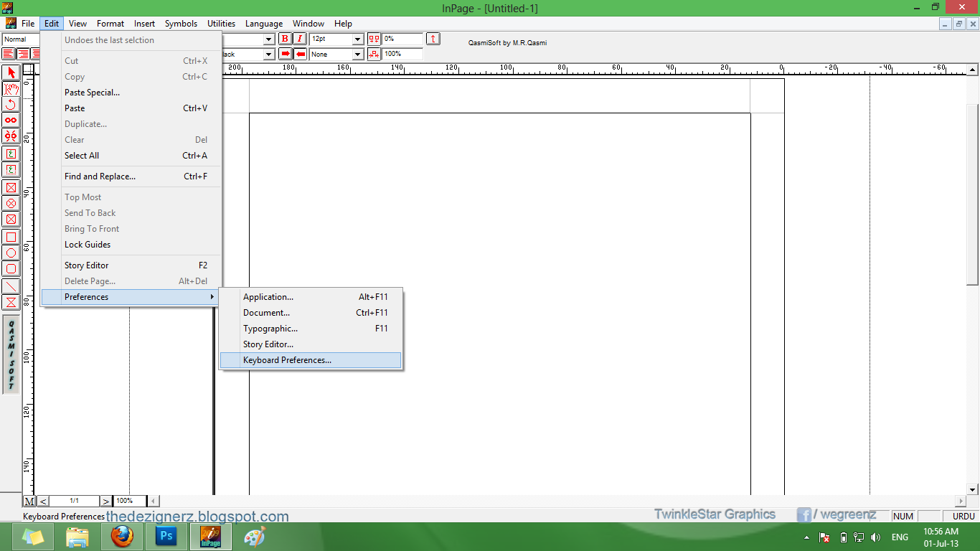This screenshot has width=980, height=551.
Task: Select the rounded rectangle drawing tool
Action: (x=11, y=269)
